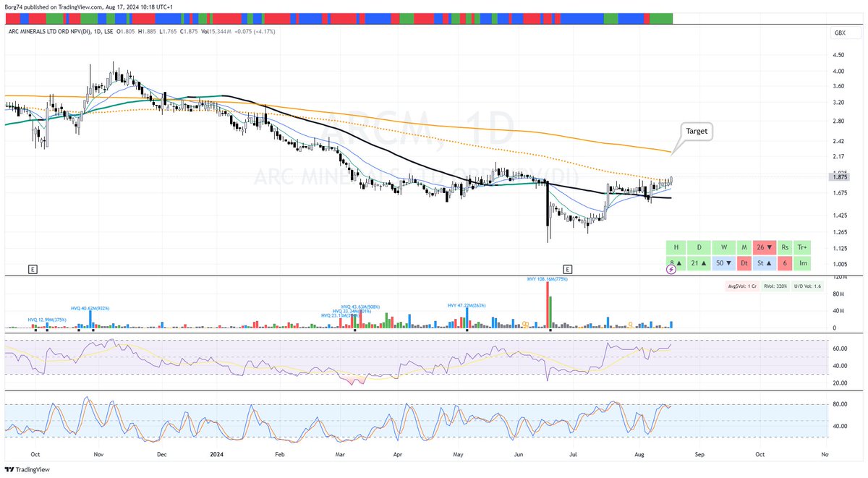
Task: Click the Rs cell in indicator table
Action: pos(786,247)
